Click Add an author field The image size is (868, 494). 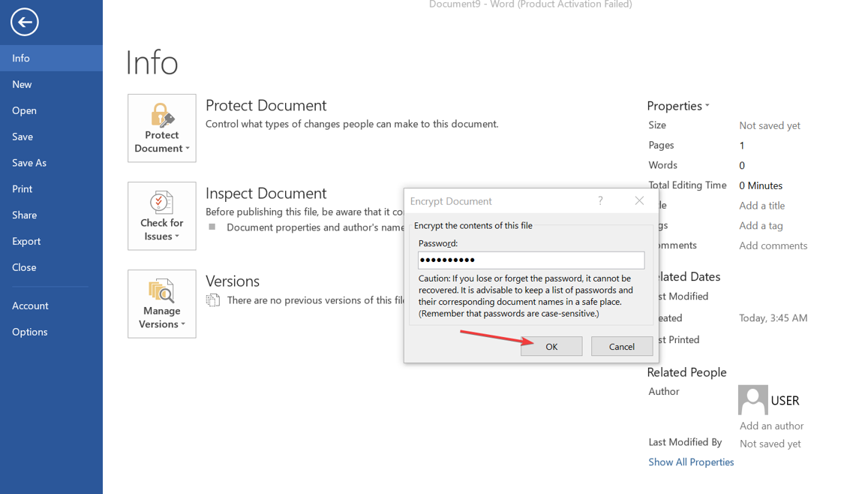(771, 426)
